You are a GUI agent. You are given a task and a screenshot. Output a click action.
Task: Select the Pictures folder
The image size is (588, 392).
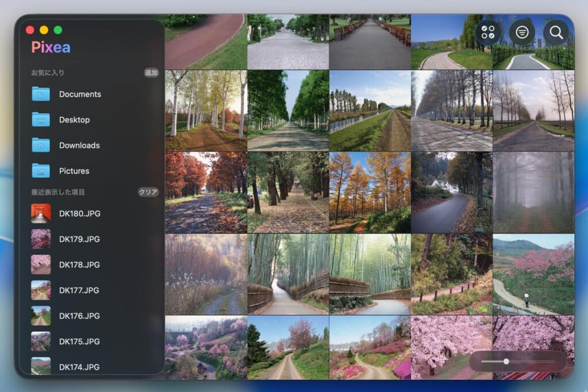(x=73, y=171)
